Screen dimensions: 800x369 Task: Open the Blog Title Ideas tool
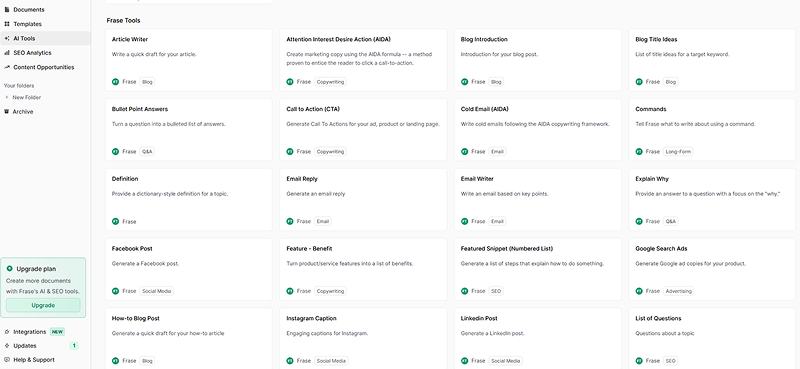(712, 60)
